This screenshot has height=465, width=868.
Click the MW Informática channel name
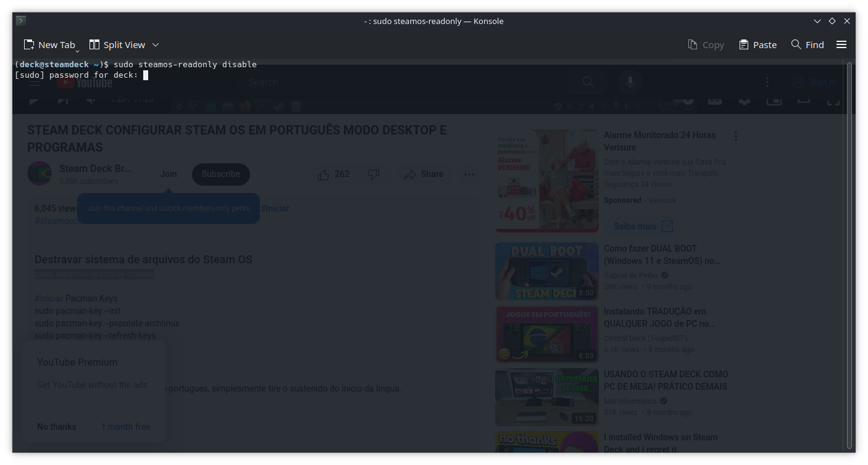632,401
